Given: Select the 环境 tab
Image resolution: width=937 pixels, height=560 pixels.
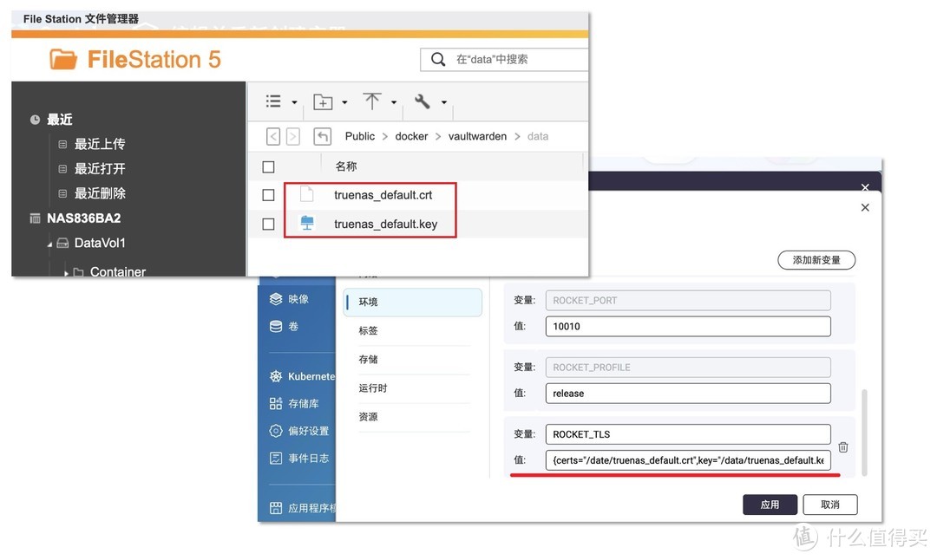Looking at the screenshot, I should [413, 302].
